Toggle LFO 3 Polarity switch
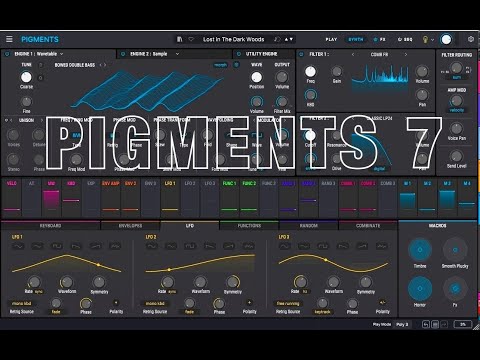The height and width of the screenshot is (360, 480). [383, 303]
